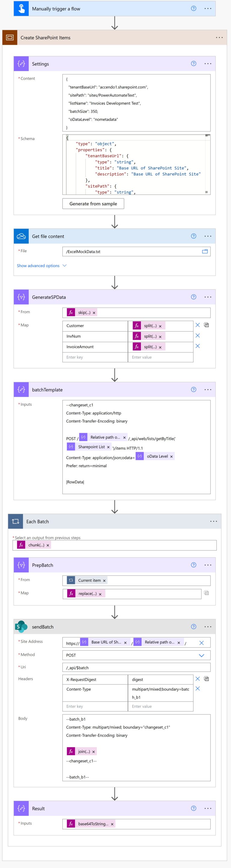
Task: Click the digest header value field
Action: coord(161,680)
